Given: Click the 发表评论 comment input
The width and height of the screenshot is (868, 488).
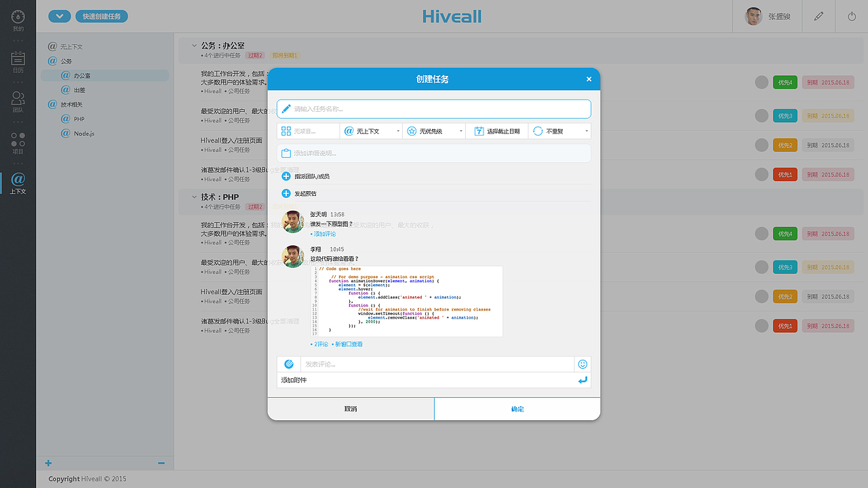Looking at the screenshot, I should (437, 364).
